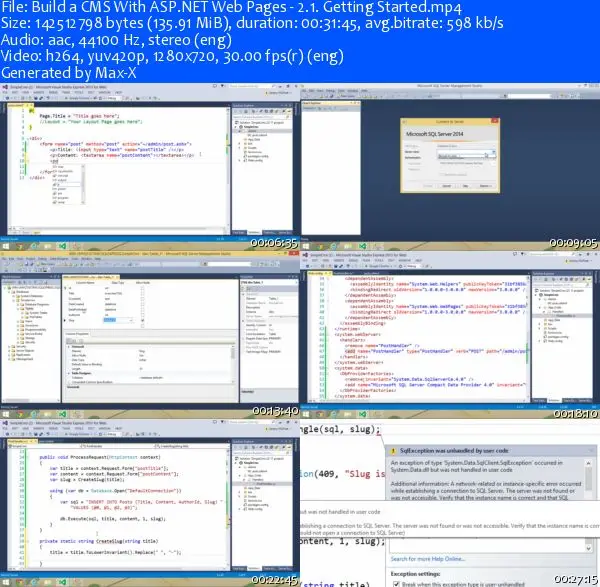Open the table designer thumbnail at 00:13:40
The height and width of the screenshot is (587, 600).
[150, 334]
